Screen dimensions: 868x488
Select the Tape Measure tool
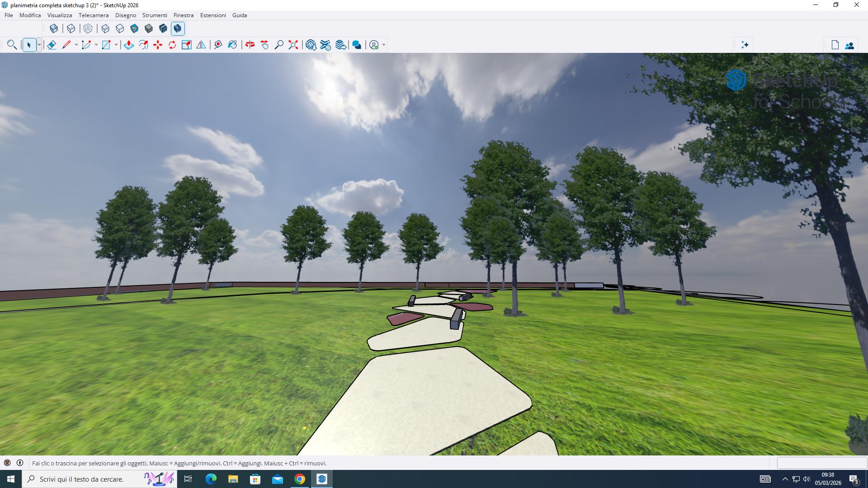pyautogui.click(x=218, y=45)
